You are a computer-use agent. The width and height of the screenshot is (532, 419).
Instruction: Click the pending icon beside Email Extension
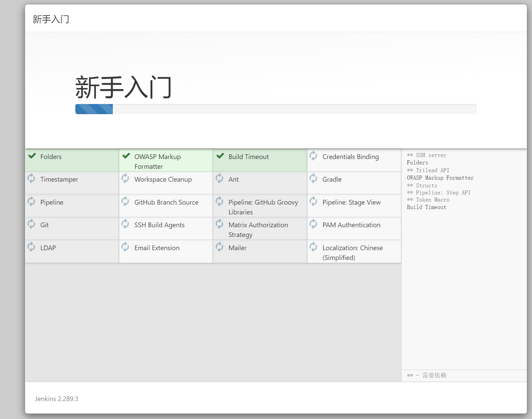[125, 247]
